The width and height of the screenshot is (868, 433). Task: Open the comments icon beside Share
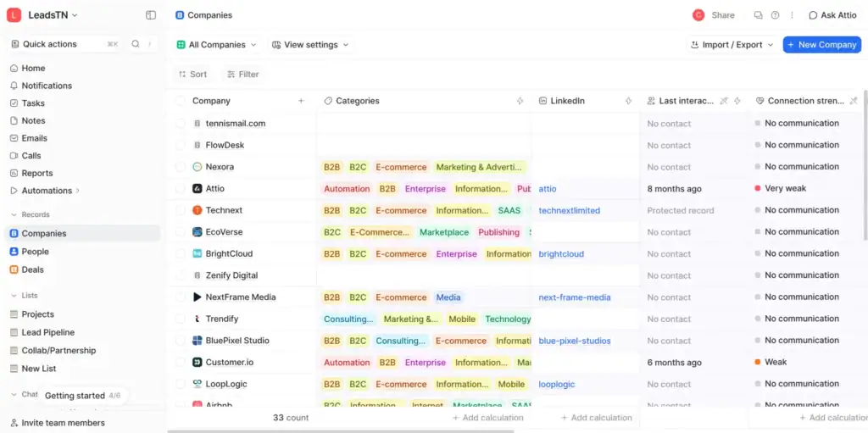click(x=759, y=15)
